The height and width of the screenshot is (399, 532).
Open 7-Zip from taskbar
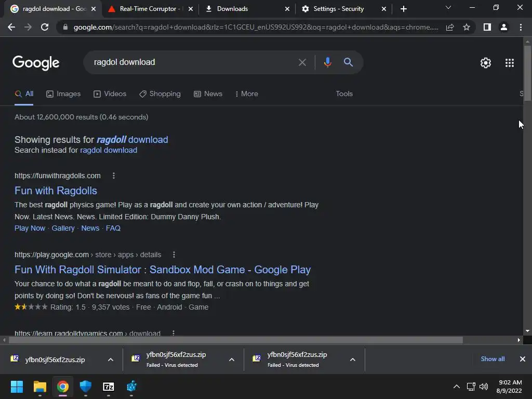click(x=109, y=387)
